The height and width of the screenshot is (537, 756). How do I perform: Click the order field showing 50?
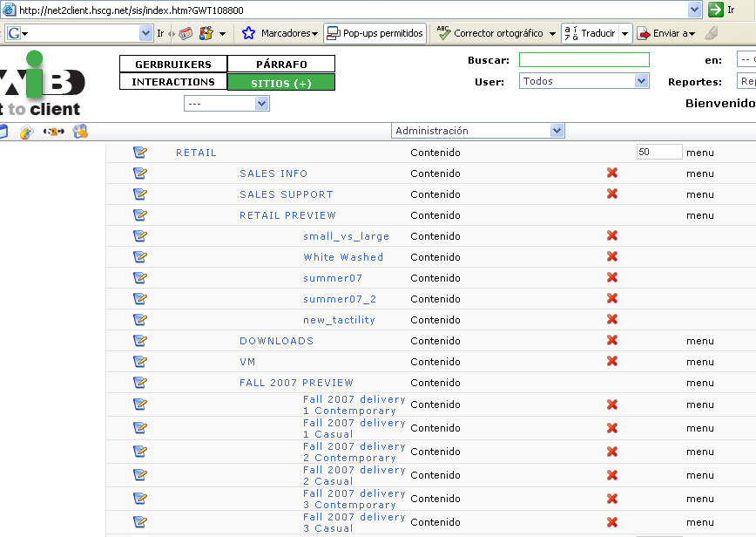tap(659, 152)
